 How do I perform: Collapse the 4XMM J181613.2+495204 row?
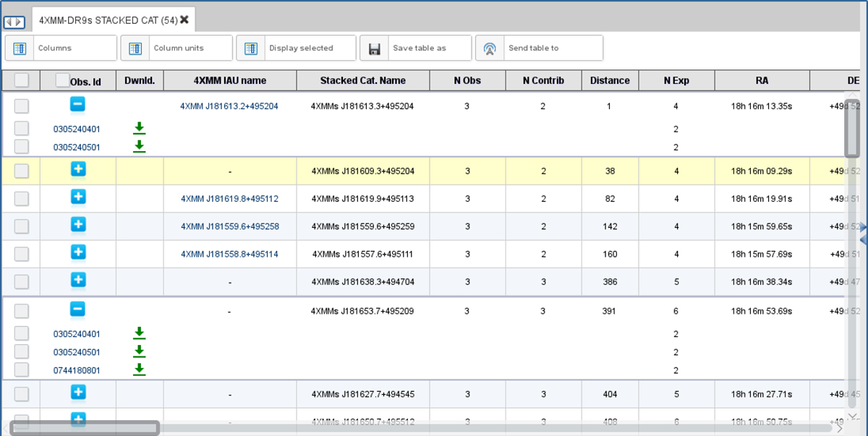point(77,104)
